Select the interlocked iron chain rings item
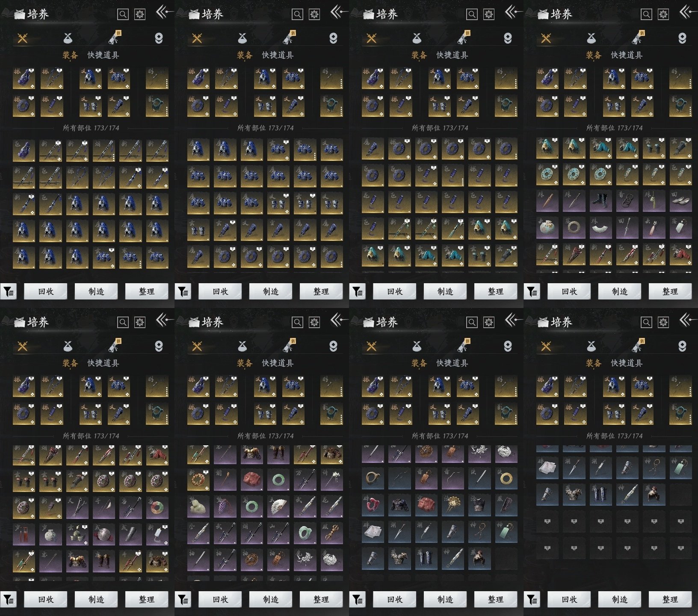The height and width of the screenshot is (616, 698). click(x=627, y=201)
